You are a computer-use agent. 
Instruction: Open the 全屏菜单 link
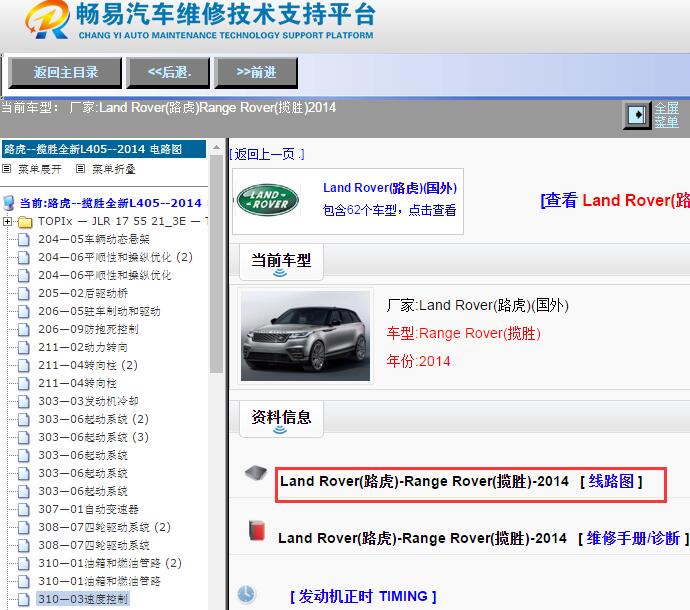[x=666, y=115]
